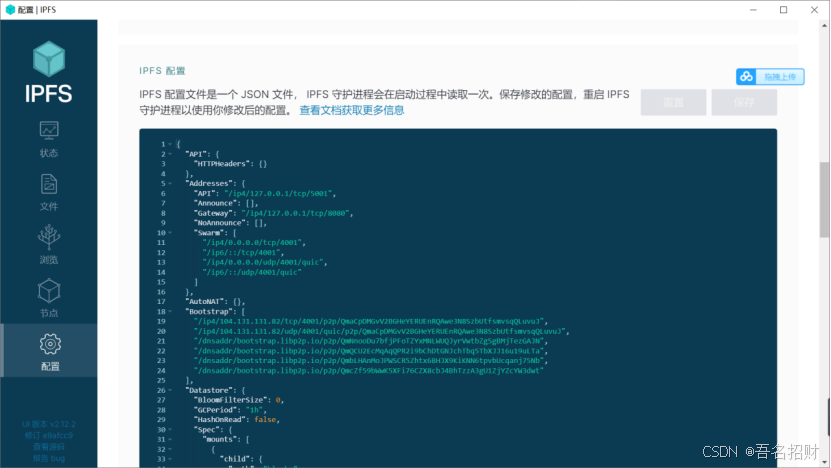Click the 重置 reset button
831x468 pixels.
[x=673, y=102]
